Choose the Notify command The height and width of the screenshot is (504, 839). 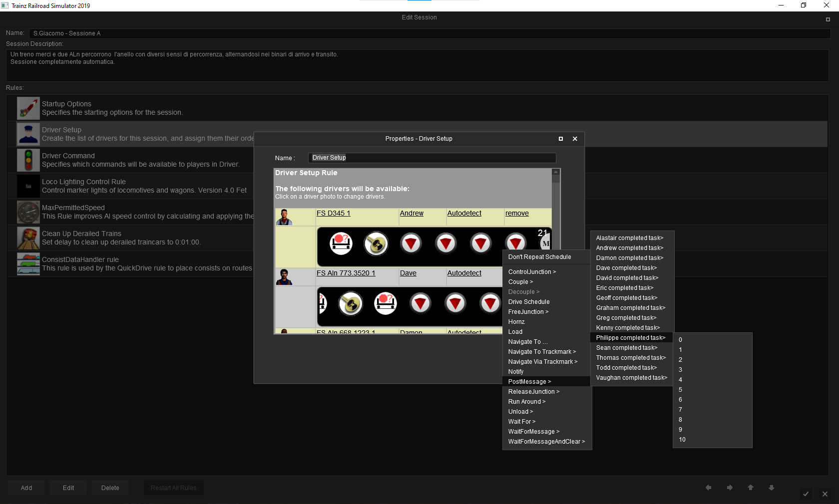coord(516,372)
